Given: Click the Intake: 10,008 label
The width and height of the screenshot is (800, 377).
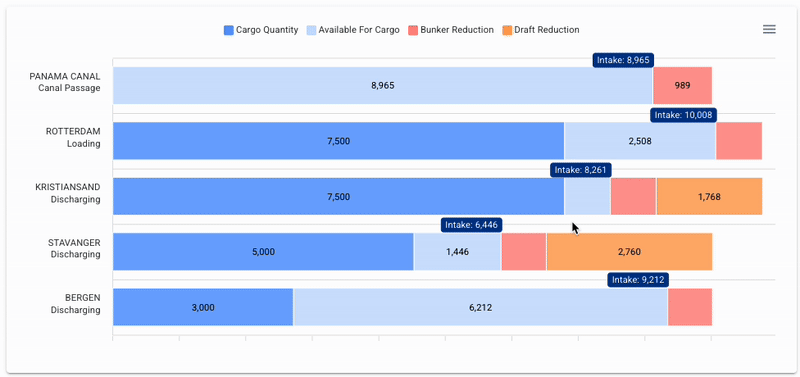Looking at the screenshot, I should pos(683,115).
